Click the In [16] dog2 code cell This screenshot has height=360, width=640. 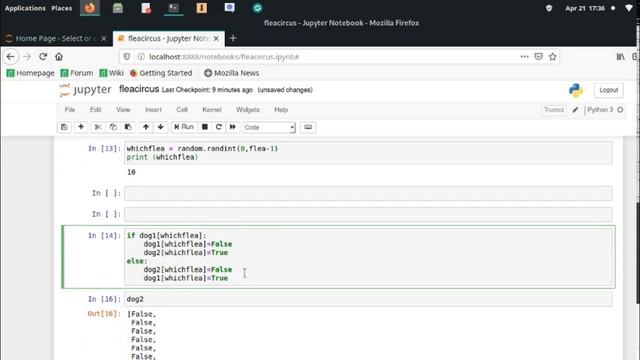click(x=368, y=299)
